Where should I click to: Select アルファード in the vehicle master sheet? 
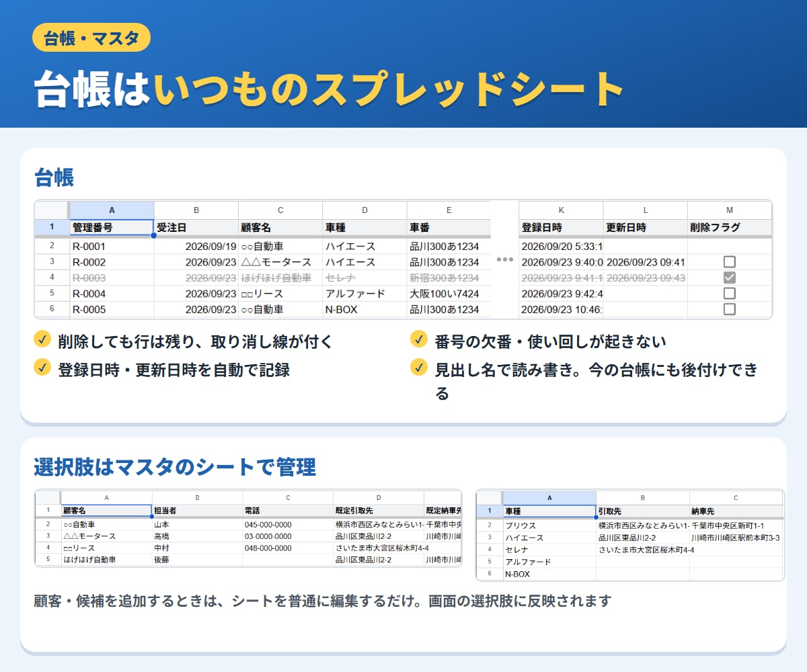tap(549, 562)
